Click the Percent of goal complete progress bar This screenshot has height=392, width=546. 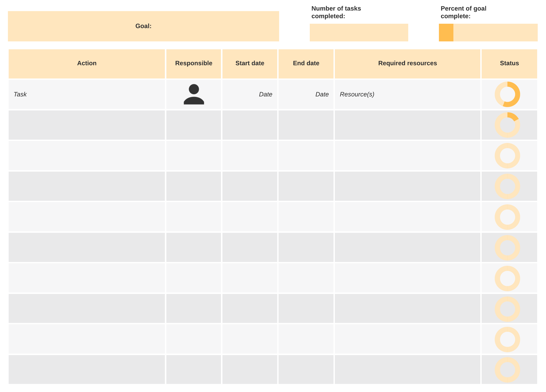point(488,33)
